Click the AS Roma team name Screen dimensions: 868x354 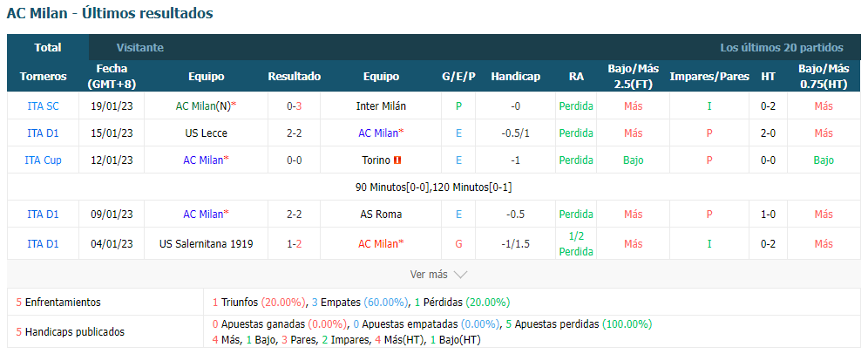pos(381,214)
